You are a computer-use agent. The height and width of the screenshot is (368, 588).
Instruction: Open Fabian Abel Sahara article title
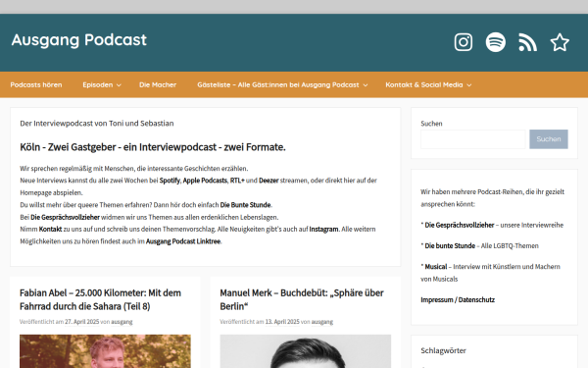(100, 299)
